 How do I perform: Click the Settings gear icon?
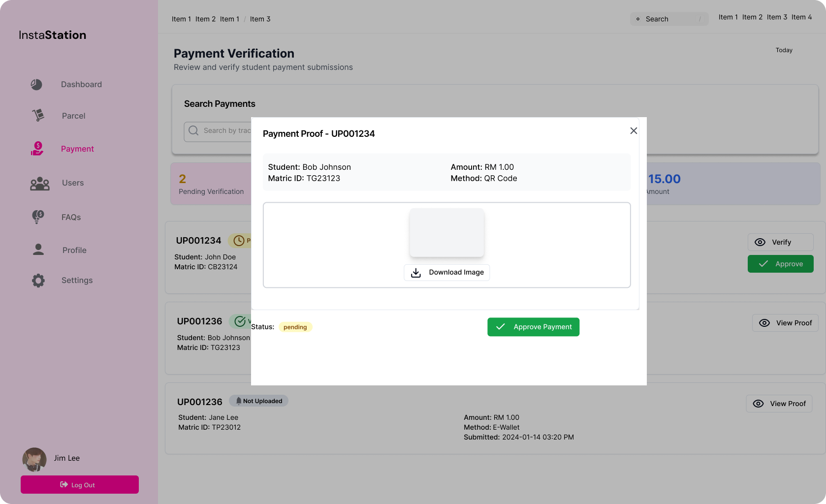click(x=38, y=281)
